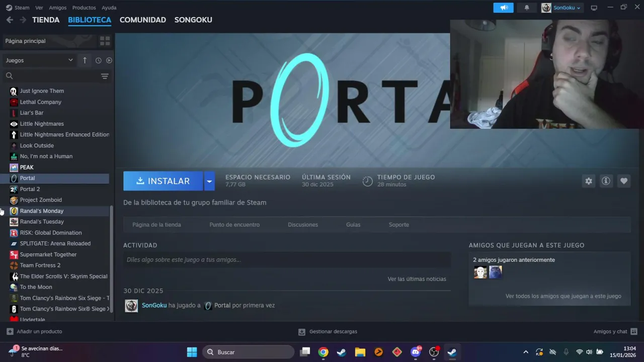This screenshot has width=644, height=362.
Task: View all friends playing this game
Action: 563,296
